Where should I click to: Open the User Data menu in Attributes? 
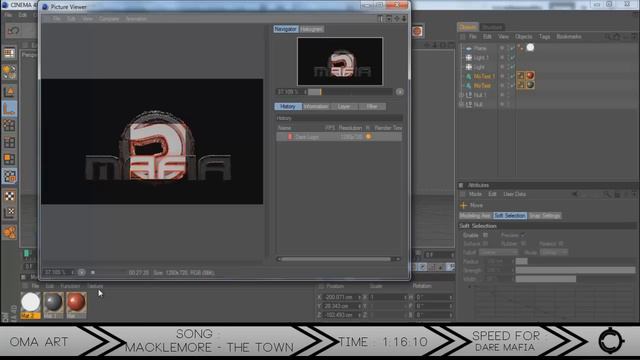pyautogui.click(x=515, y=194)
